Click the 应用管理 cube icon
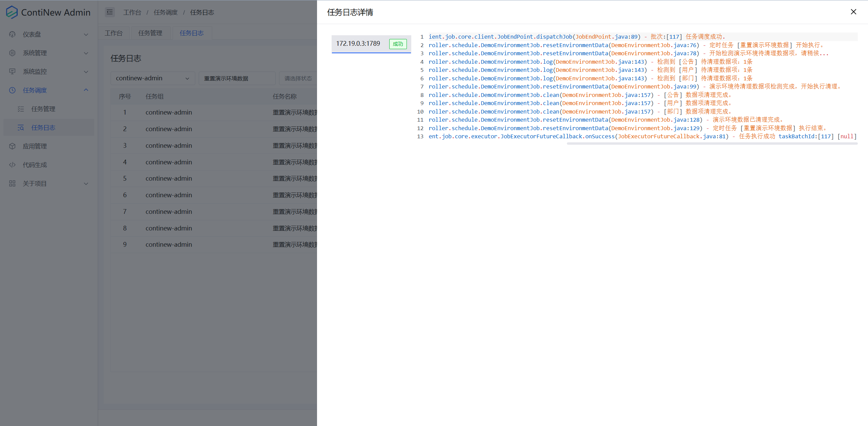The width and height of the screenshot is (868, 426). click(x=12, y=146)
